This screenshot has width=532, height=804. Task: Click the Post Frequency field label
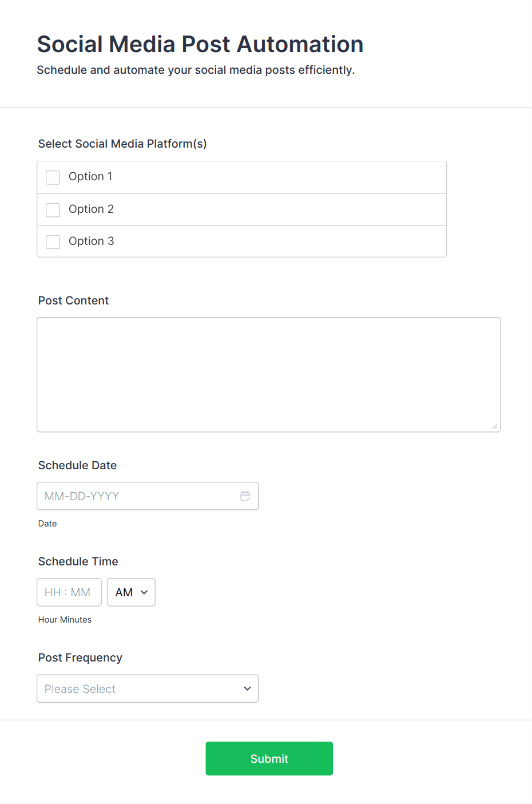point(80,658)
